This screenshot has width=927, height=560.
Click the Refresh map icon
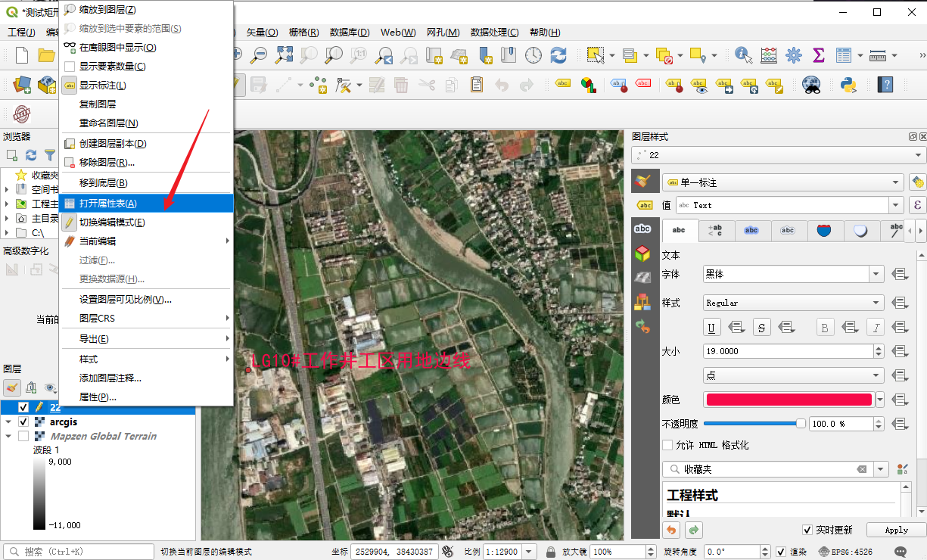558,55
